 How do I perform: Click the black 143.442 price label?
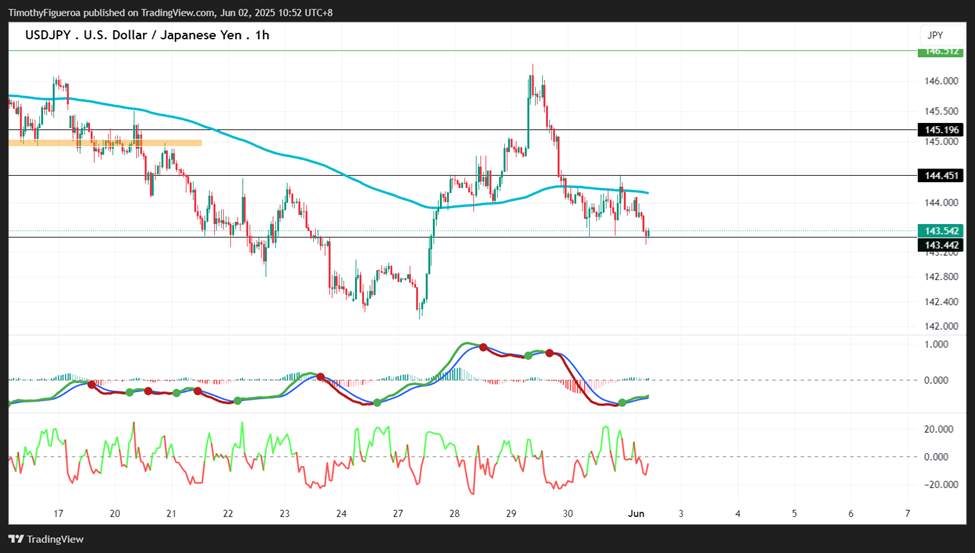[940, 245]
